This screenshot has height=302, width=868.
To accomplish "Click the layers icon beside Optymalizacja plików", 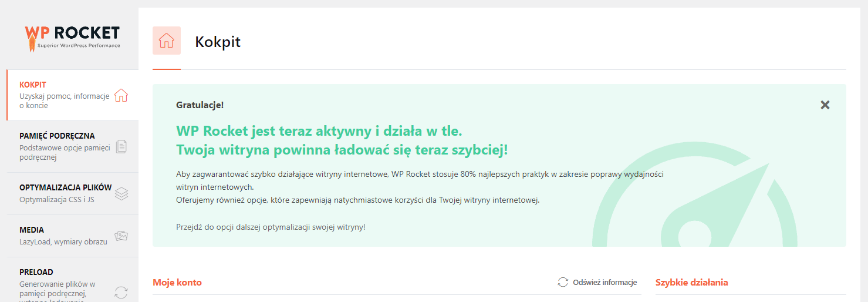I will (121, 194).
